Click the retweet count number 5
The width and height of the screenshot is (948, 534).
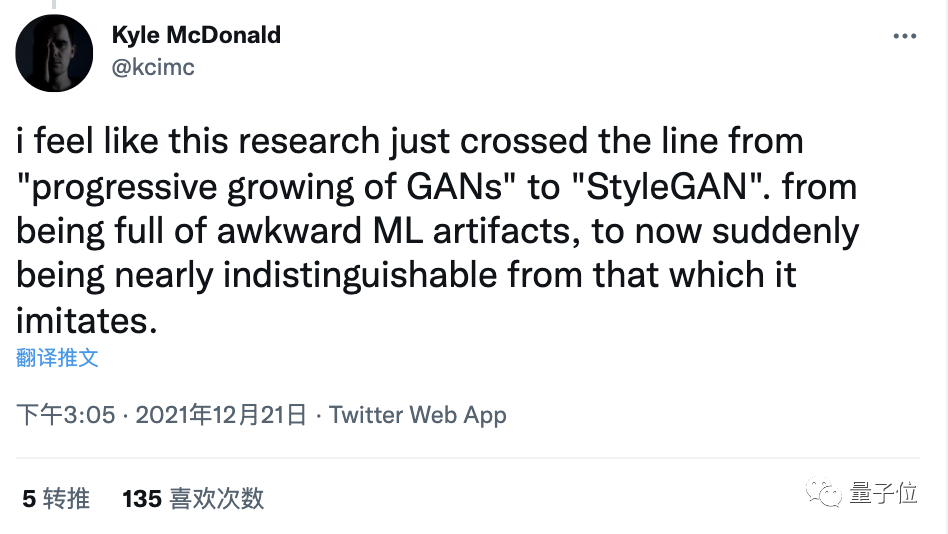(28, 497)
